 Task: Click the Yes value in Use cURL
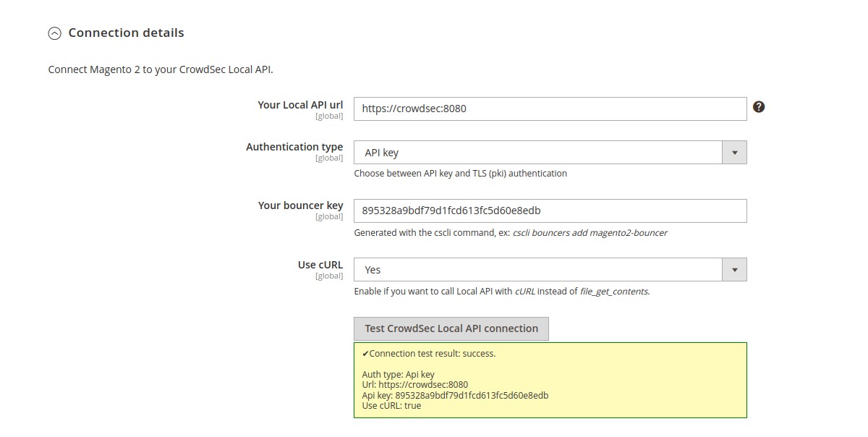click(373, 269)
